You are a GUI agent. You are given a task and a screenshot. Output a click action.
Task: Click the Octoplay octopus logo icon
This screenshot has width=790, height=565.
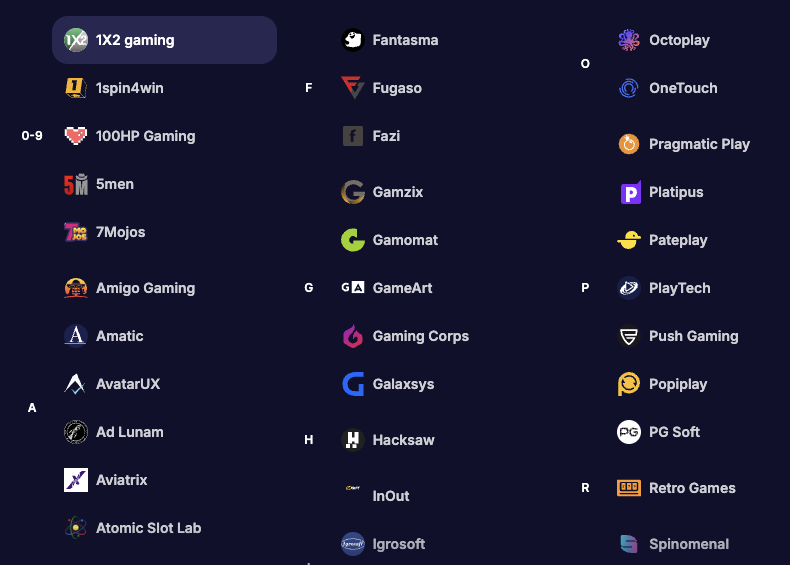tap(629, 40)
